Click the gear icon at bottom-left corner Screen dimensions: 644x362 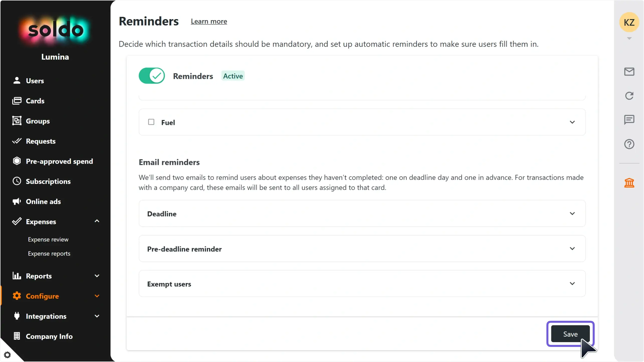pos(7,355)
